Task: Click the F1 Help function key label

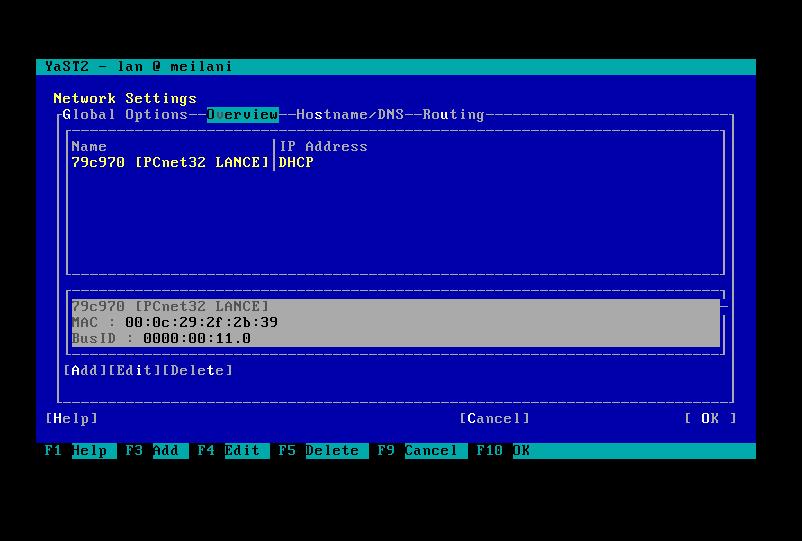Action: point(80,450)
